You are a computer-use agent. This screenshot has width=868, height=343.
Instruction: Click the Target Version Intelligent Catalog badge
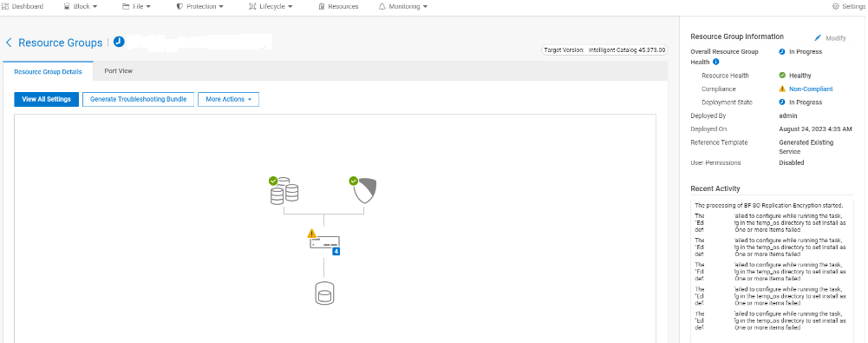604,49
